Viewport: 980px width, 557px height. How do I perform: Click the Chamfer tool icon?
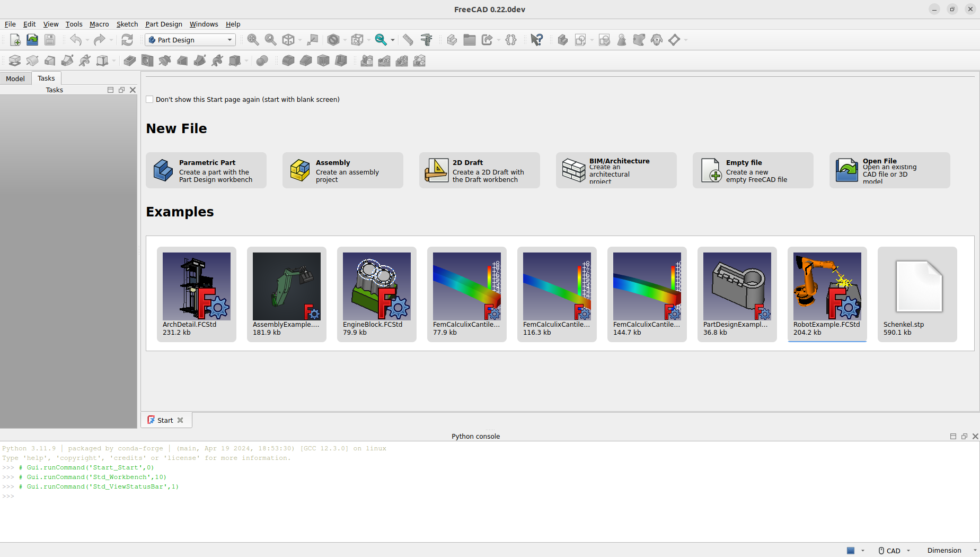coord(306,60)
